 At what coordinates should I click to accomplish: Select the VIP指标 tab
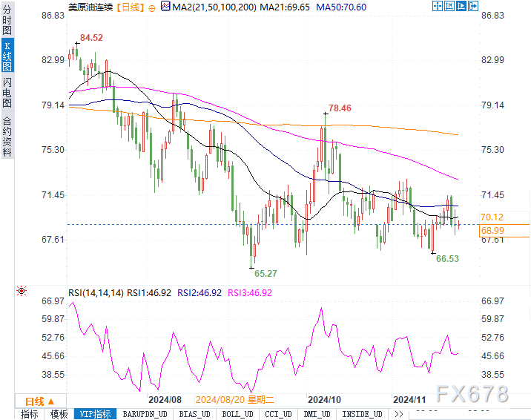point(95,414)
